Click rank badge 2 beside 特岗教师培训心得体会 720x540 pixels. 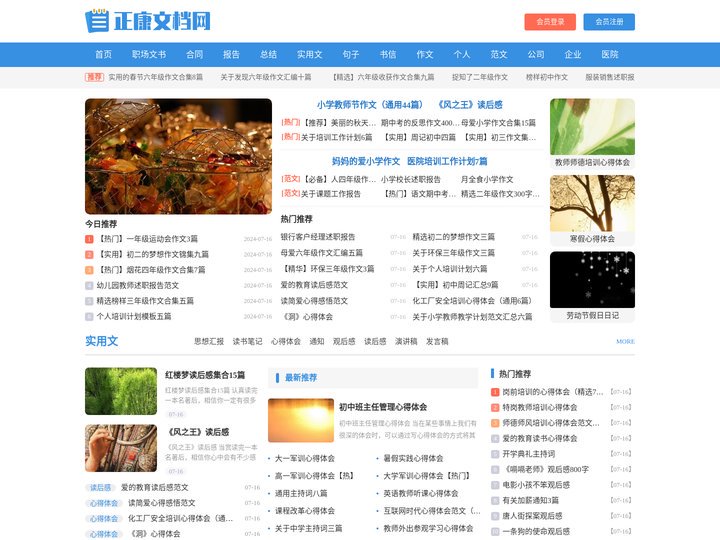click(495, 408)
